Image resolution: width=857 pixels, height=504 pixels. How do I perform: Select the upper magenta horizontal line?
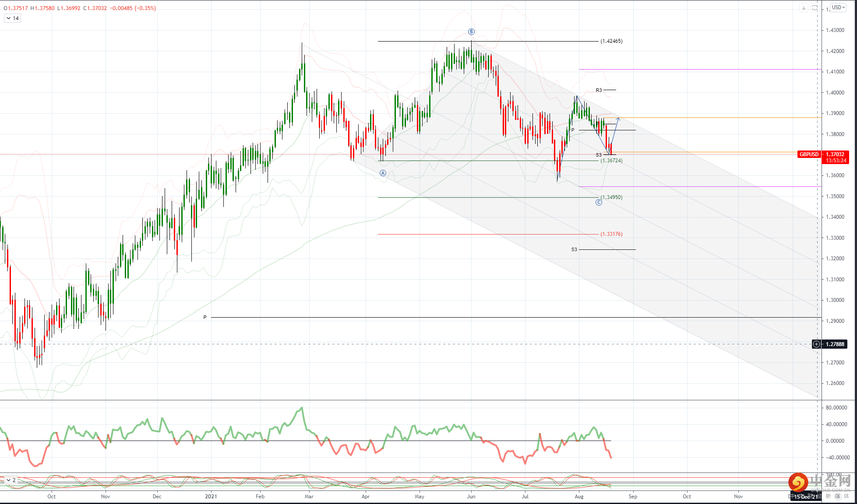tap(701, 69)
